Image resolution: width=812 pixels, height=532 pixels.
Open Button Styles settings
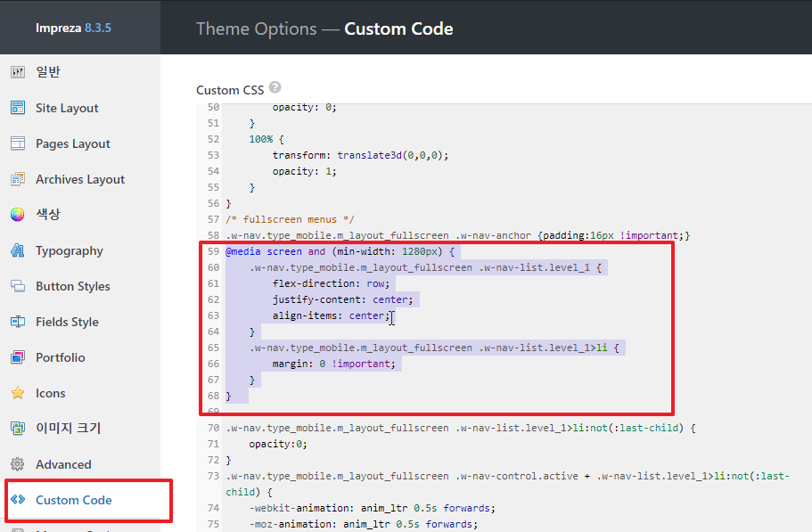(73, 286)
